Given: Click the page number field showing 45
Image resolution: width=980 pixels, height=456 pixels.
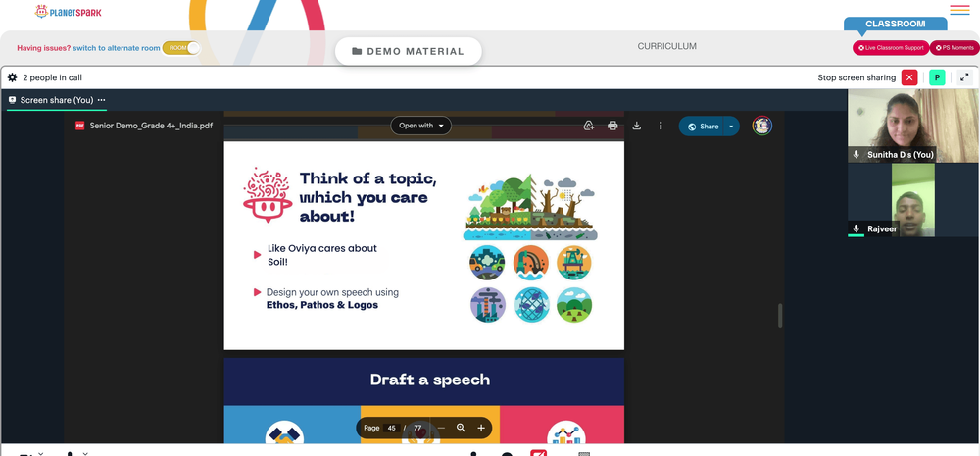Looking at the screenshot, I should click(392, 428).
